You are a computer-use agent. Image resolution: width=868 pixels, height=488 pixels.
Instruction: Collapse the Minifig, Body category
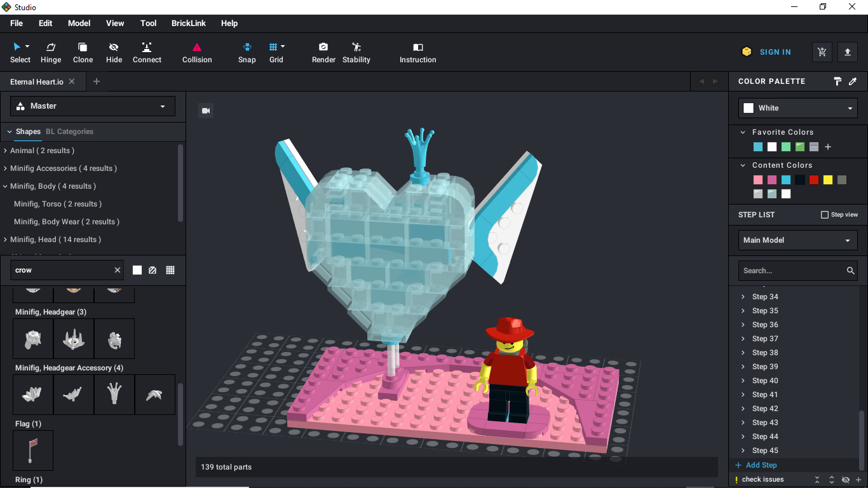click(6, 186)
